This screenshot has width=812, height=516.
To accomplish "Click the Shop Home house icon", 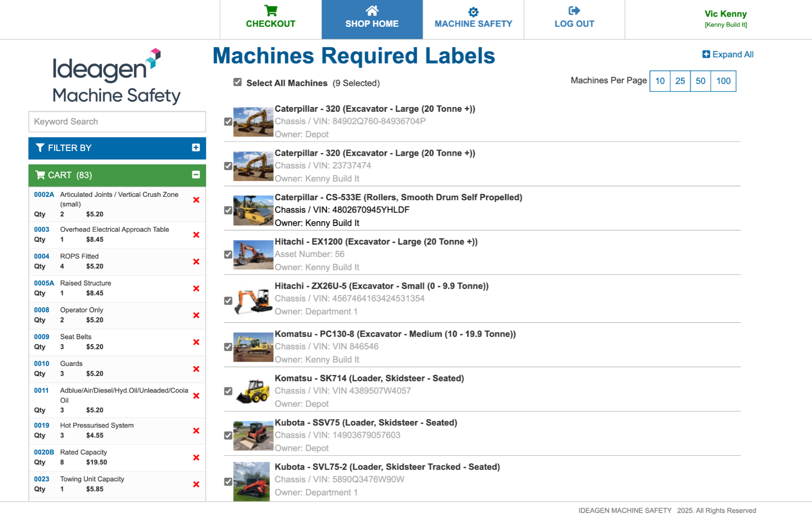I will (x=372, y=11).
